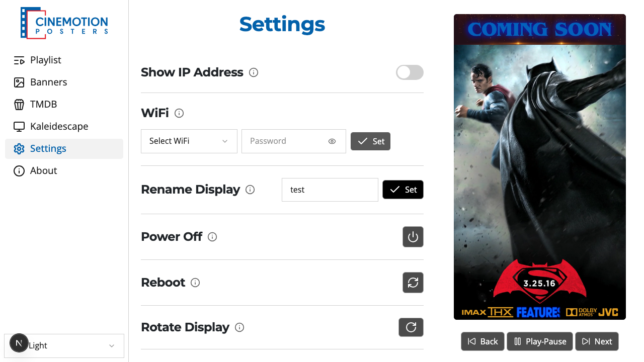Click the Rename Display label text
Viewport: 644px width, 362px height.
(x=190, y=190)
